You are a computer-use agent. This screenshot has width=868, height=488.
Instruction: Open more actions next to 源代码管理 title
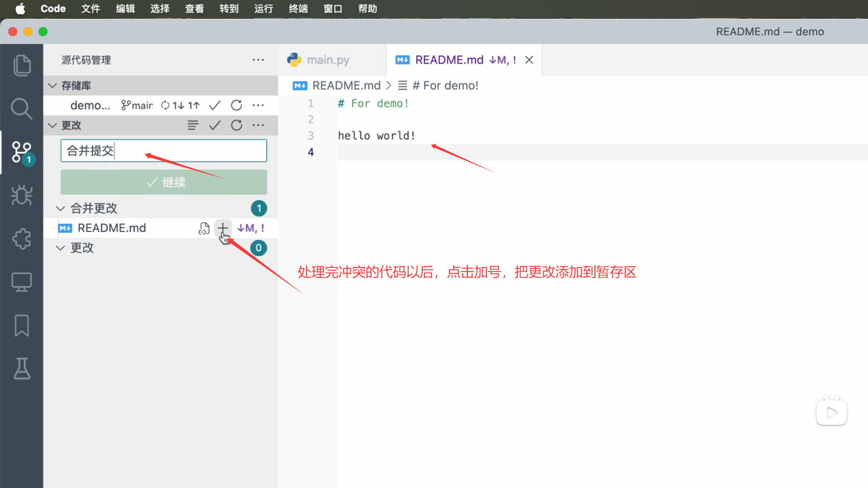click(x=258, y=60)
